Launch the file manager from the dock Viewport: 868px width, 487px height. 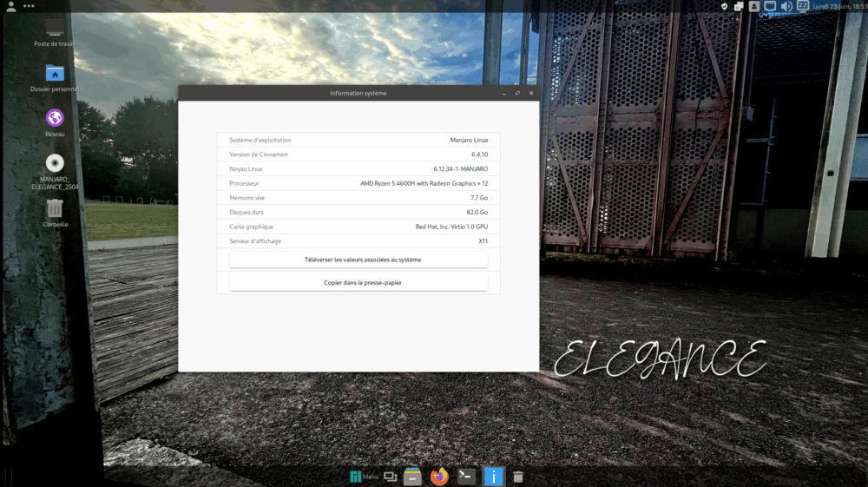point(412,477)
